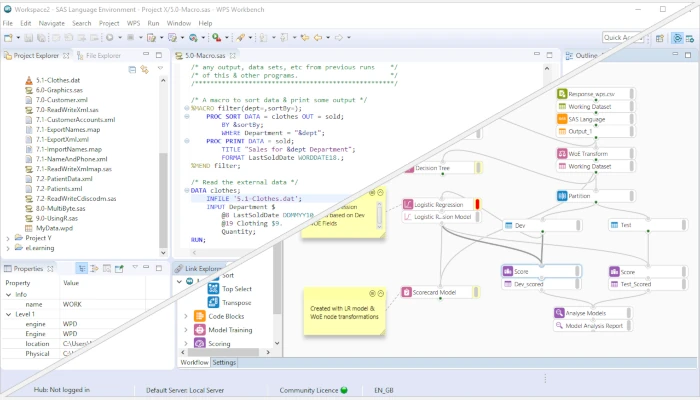Expand the Scoring palette group
Screen dimensions: 700x400
pos(186,343)
